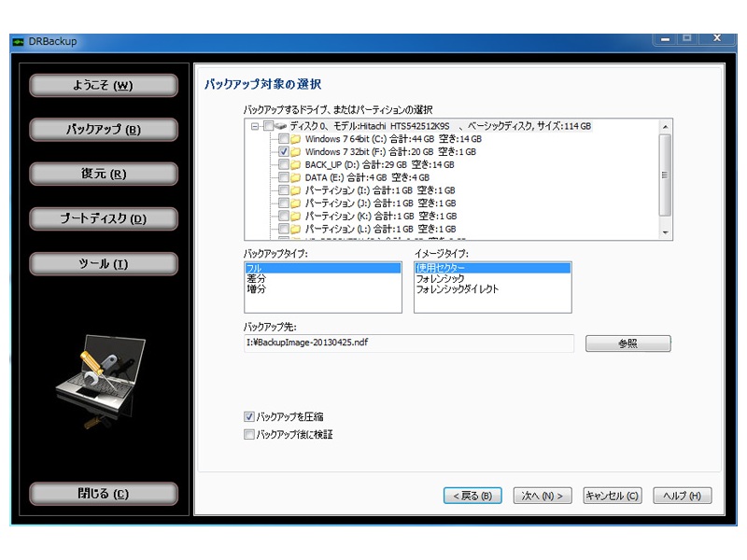Disable the バックアップを圧縮 checkbox
This screenshot has width=747, height=560.
pyautogui.click(x=248, y=416)
